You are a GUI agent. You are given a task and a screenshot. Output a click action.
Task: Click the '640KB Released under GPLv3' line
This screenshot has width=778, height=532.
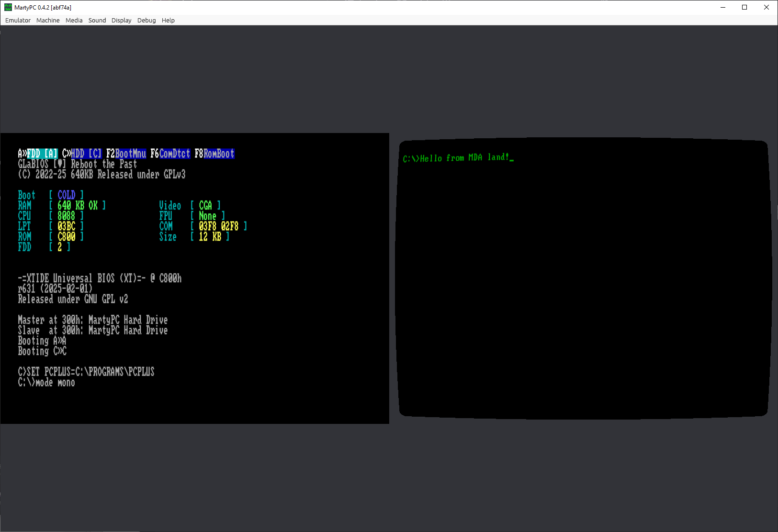[101, 174]
